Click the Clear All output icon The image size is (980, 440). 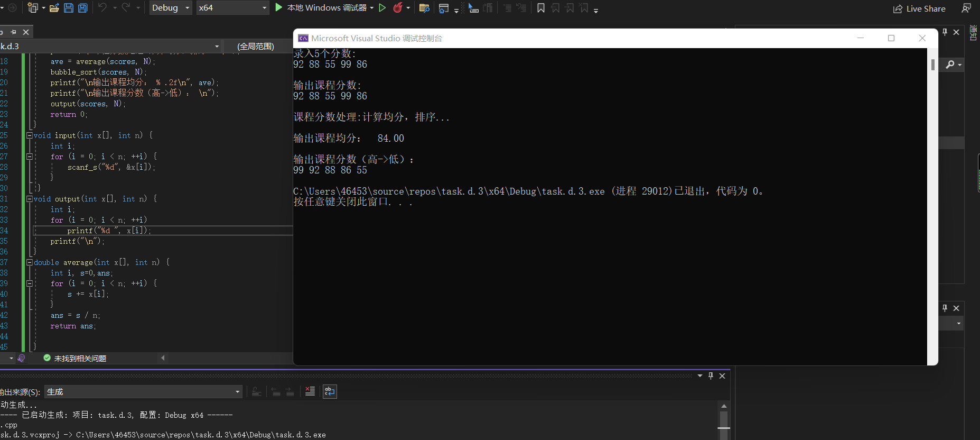point(310,391)
